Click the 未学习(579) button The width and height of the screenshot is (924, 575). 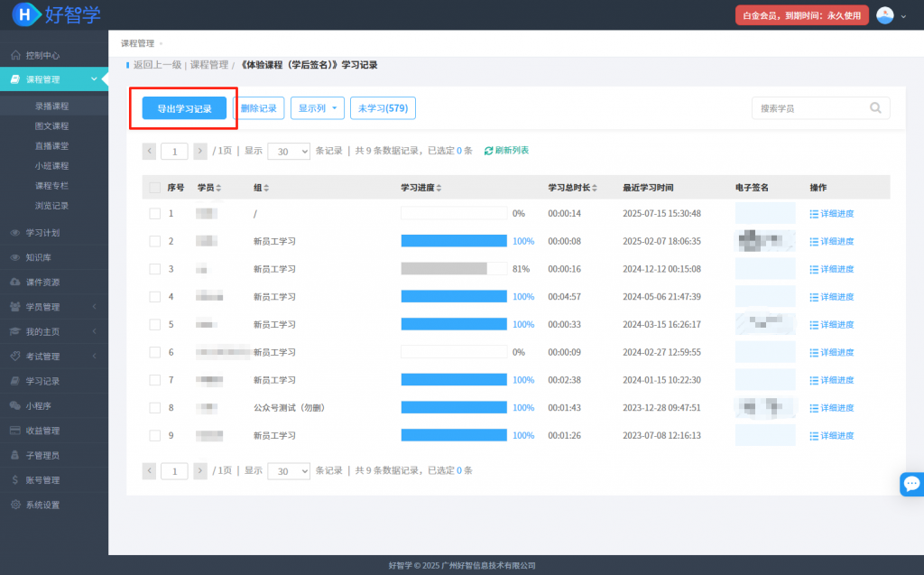pos(383,108)
